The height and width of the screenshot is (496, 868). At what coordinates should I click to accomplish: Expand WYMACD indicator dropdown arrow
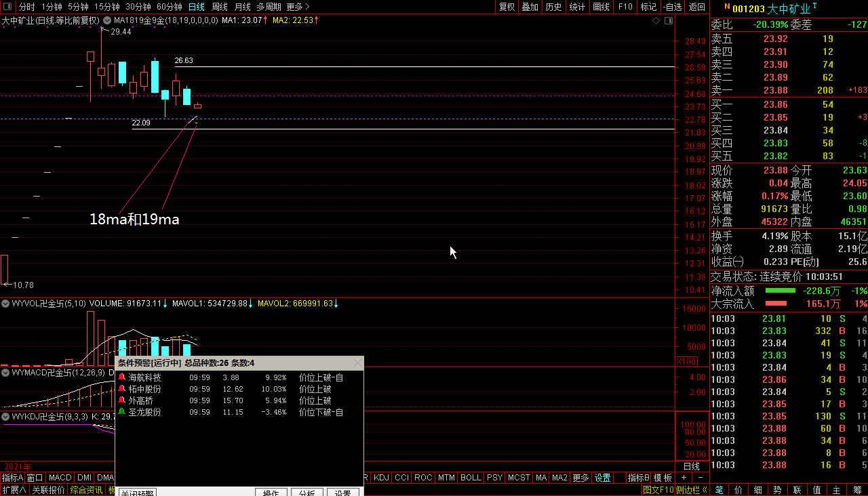point(6,372)
